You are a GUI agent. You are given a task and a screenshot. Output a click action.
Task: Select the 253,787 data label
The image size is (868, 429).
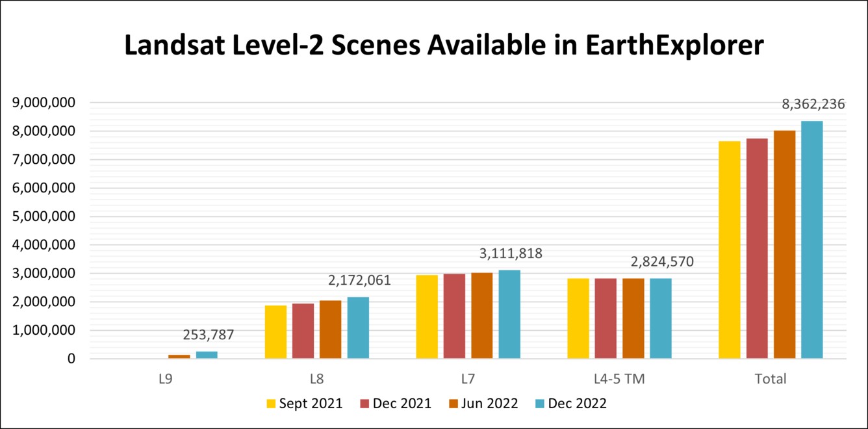tap(208, 335)
